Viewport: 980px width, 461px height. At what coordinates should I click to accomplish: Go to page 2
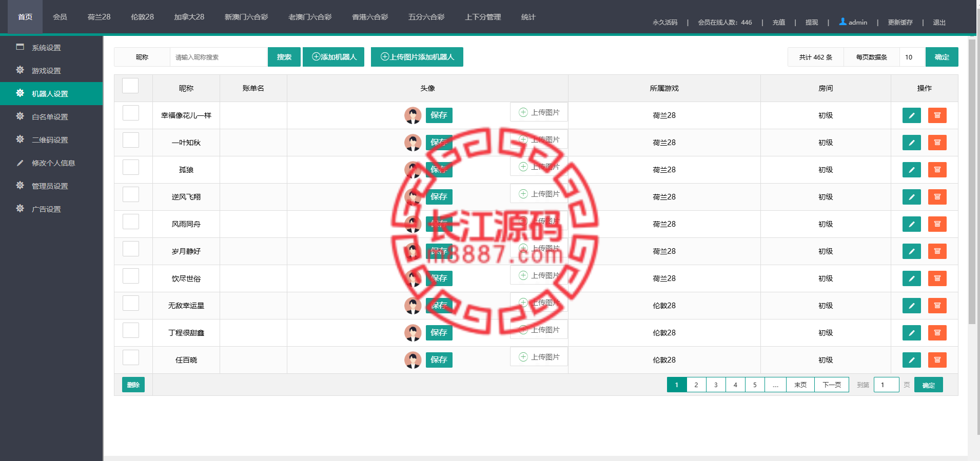[x=696, y=385]
